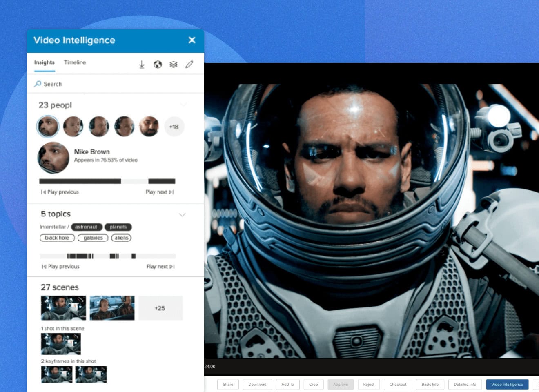The height and width of the screenshot is (392, 539).
Task: Toggle the galaxies topic tag
Action: coord(93,238)
